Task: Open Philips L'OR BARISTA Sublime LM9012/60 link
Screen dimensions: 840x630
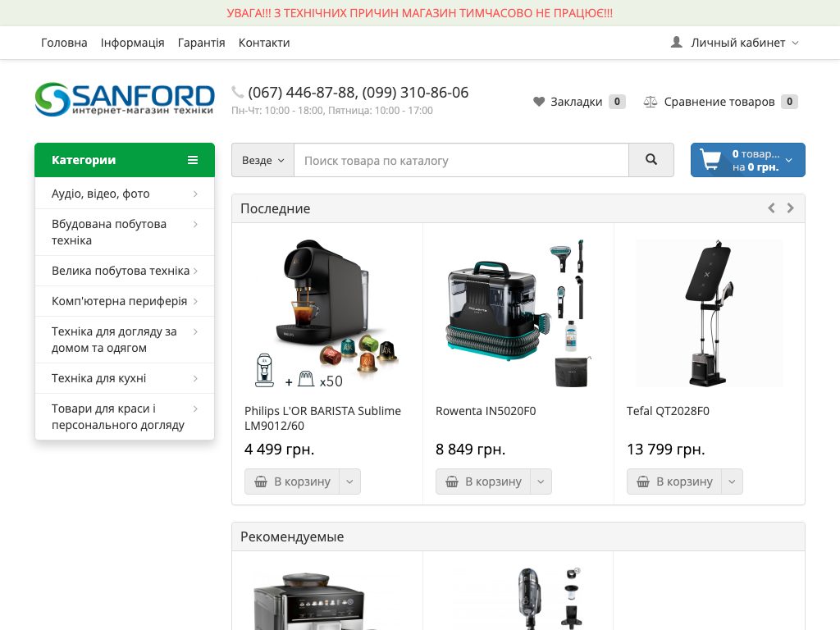Action: pyautogui.click(x=322, y=418)
